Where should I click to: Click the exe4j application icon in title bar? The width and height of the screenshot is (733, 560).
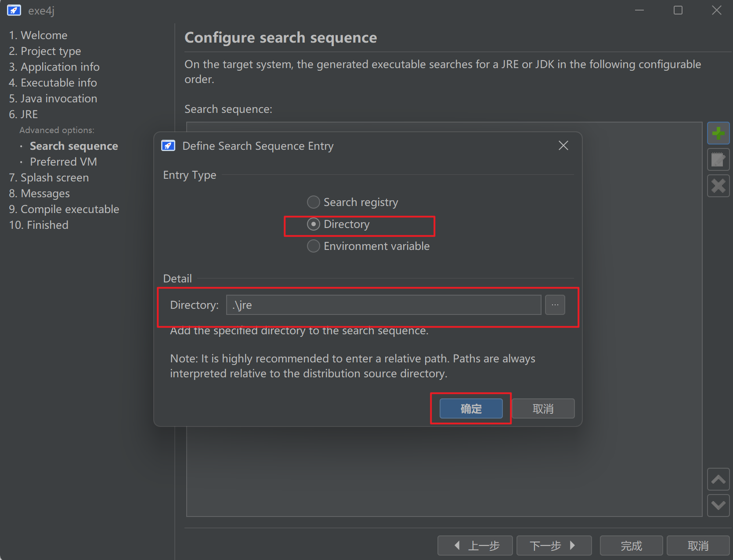pyautogui.click(x=14, y=11)
